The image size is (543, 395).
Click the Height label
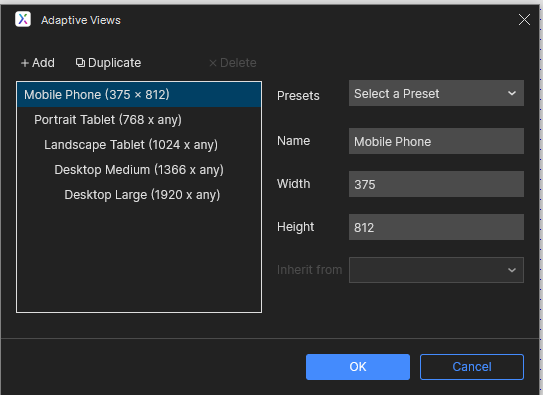pos(295,227)
